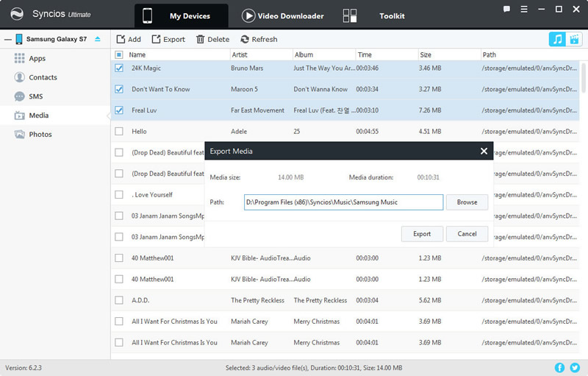Click Version: 6.2.3 status text
Viewport: 588px width, 376px height.
(24, 368)
